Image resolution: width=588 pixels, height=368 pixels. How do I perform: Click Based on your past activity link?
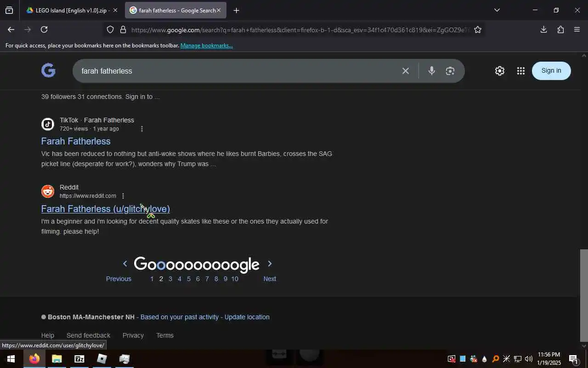(180, 317)
